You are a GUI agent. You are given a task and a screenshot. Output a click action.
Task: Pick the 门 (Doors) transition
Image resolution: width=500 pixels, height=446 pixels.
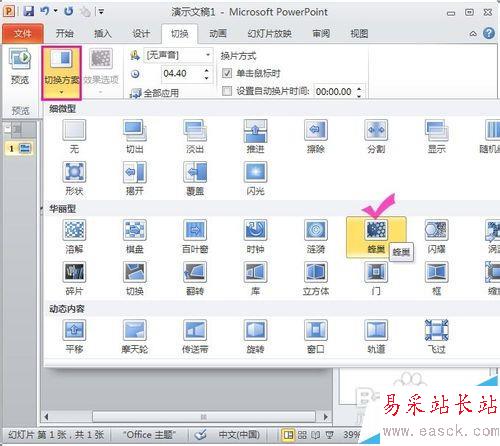[376, 279]
